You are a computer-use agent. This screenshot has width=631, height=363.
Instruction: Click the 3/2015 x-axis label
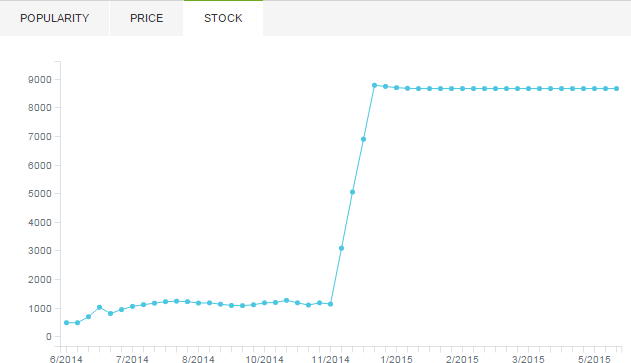(x=528, y=359)
